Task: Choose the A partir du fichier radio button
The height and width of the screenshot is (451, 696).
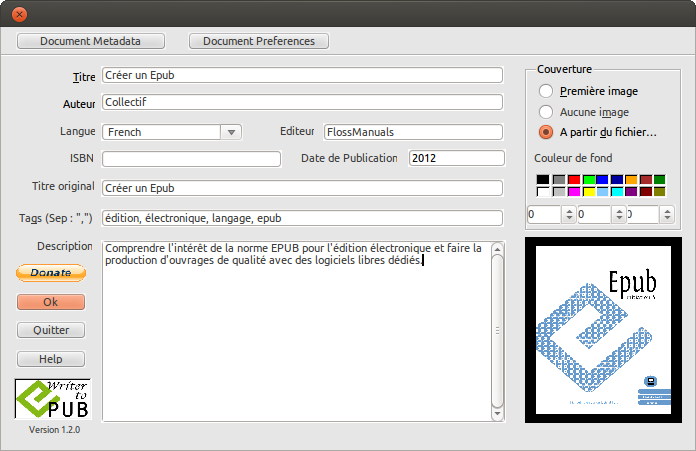Action: [x=546, y=132]
